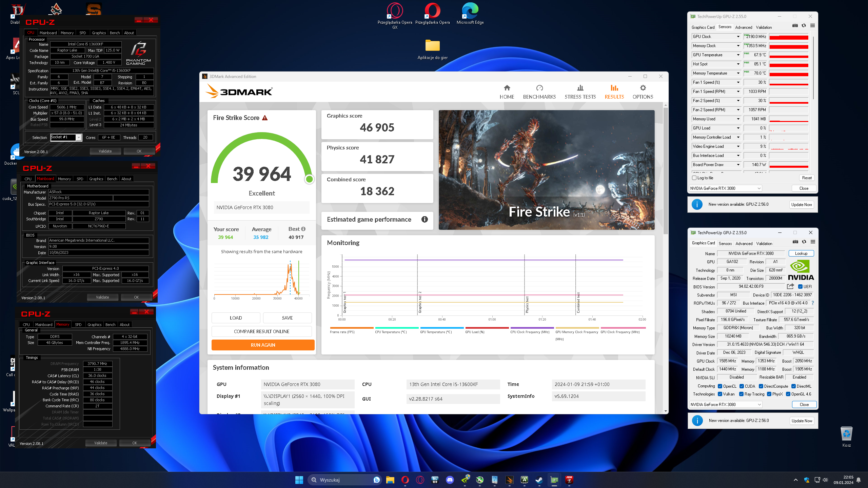Image resolution: width=868 pixels, height=488 pixels.
Task: Go to 3DMark STRESS TESTS
Action: [580, 92]
